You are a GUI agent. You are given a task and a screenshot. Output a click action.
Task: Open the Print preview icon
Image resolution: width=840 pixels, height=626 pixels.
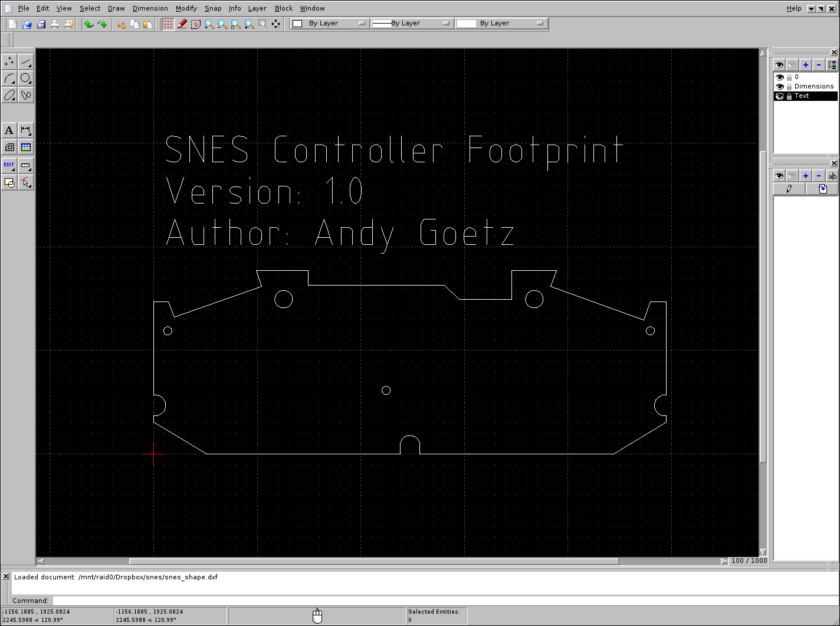click(70, 24)
